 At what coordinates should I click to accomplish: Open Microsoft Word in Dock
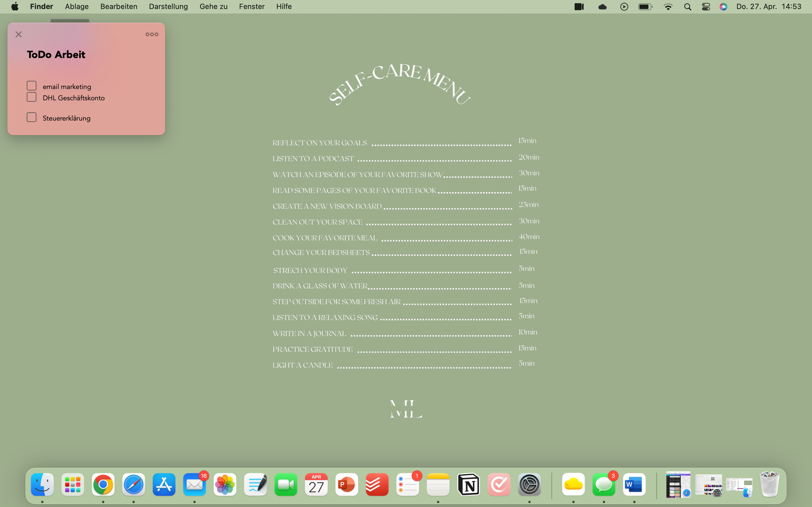pos(634,484)
